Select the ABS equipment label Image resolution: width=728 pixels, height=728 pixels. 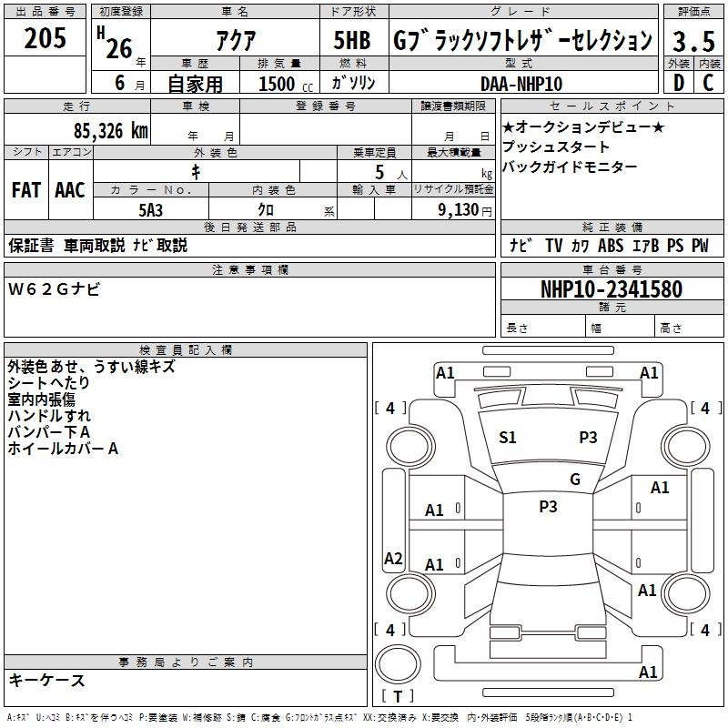click(x=611, y=246)
